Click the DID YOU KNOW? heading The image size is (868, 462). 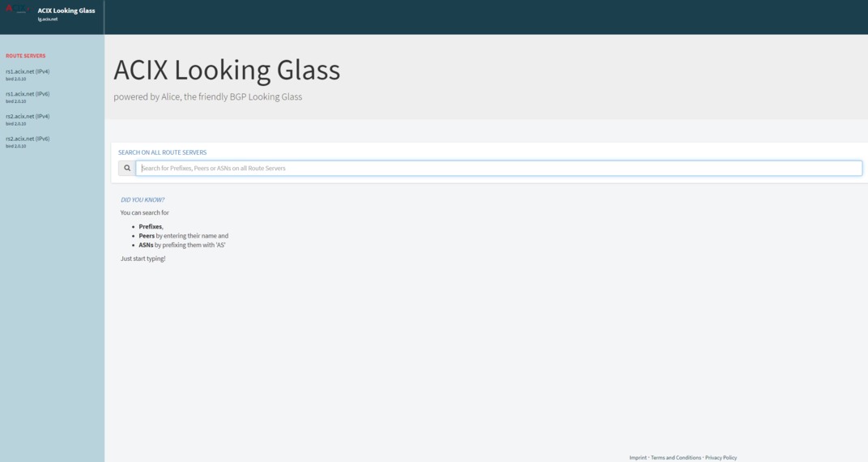tap(143, 200)
